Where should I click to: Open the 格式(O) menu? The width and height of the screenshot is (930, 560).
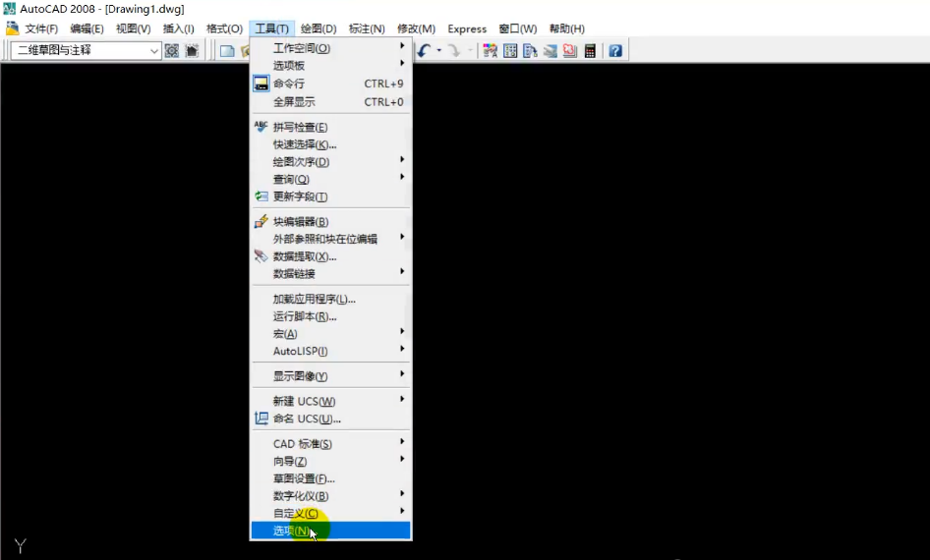(x=224, y=28)
